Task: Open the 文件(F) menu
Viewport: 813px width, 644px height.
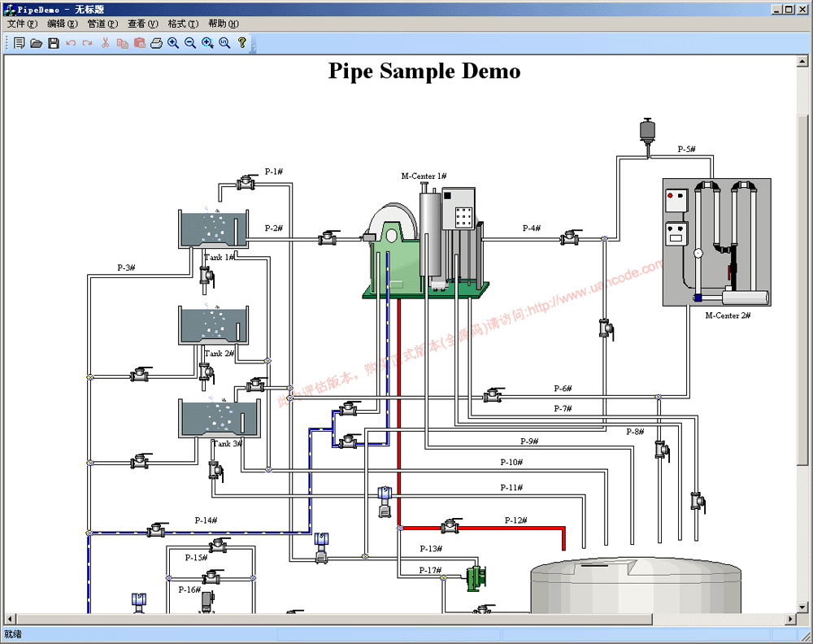Action: click(22, 24)
